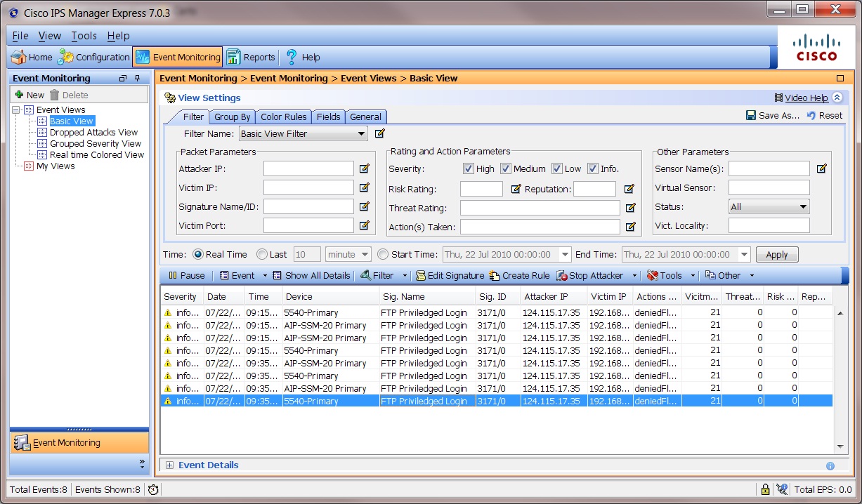Create a New event view
862x504 pixels.
point(30,95)
